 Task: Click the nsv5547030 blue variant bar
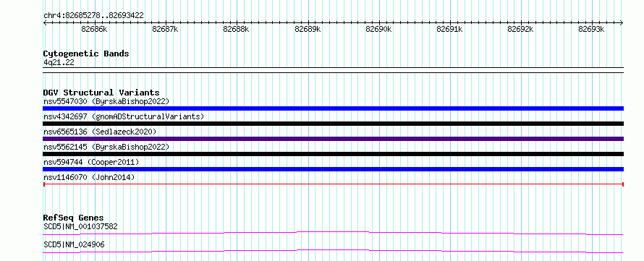[333, 108]
